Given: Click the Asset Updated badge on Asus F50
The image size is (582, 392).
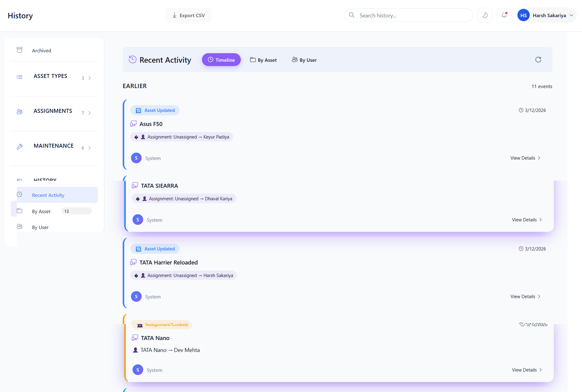Looking at the screenshot, I should click(155, 110).
